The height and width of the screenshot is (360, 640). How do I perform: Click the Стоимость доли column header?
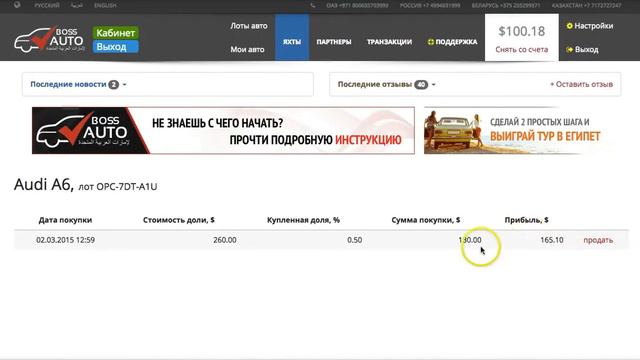[179, 220]
